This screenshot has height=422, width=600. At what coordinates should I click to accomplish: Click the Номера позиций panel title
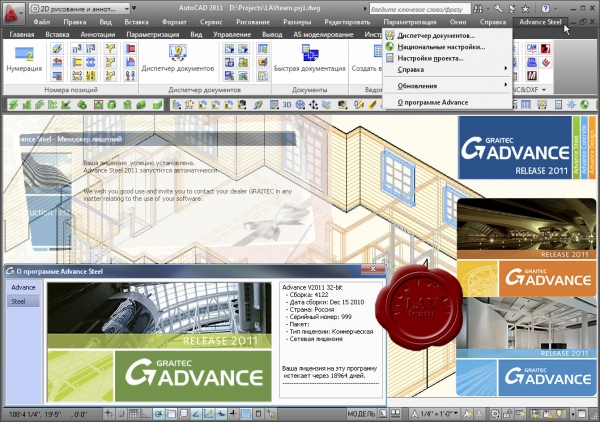point(71,90)
